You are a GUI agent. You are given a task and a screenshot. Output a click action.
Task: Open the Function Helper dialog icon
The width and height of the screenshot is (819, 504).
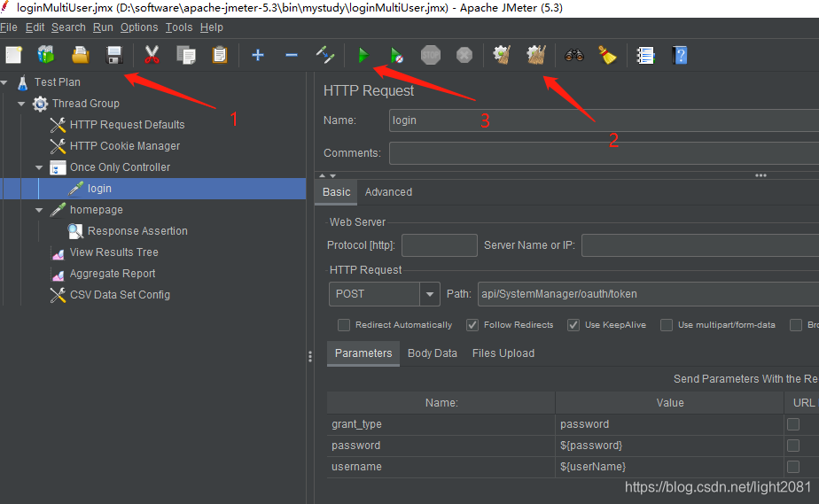click(645, 55)
